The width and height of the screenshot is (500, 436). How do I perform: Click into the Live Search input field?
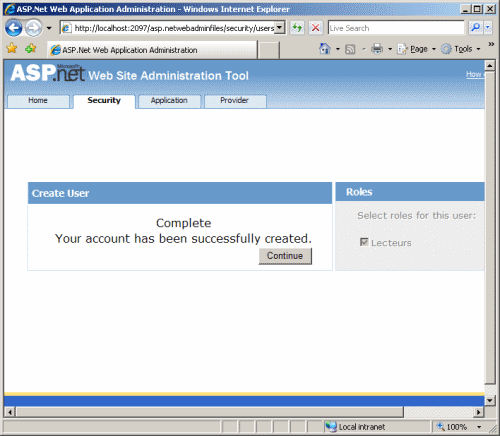tap(396, 28)
